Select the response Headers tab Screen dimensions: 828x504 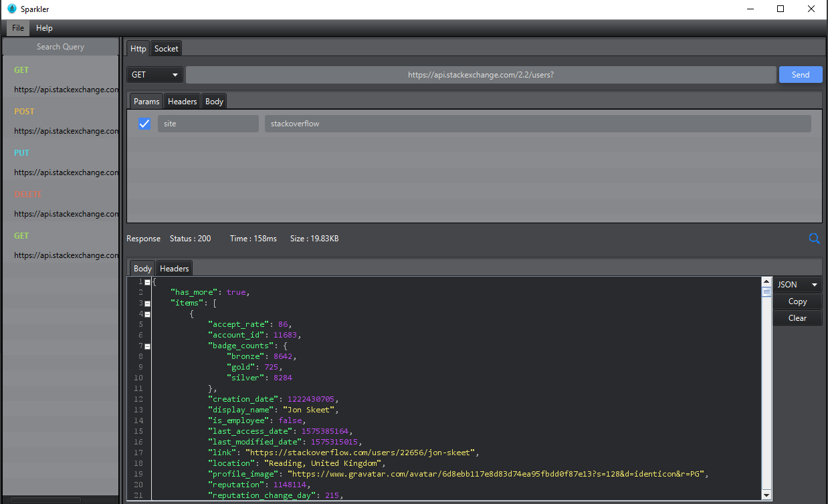[174, 268]
